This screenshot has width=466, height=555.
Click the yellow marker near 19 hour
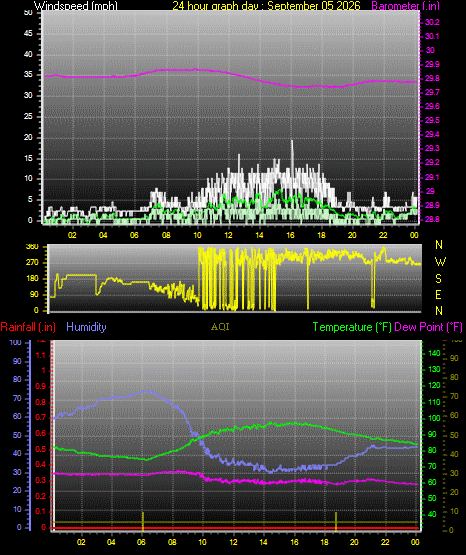(x=336, y=521)
